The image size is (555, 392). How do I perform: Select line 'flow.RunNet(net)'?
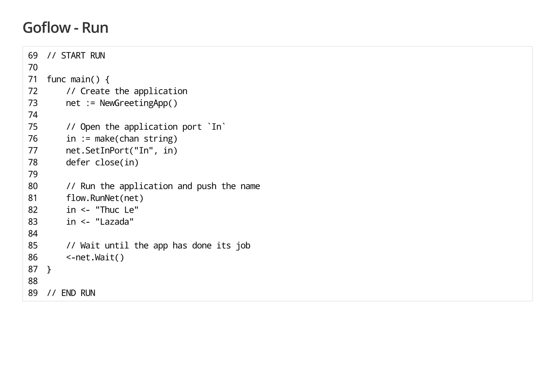105,198
